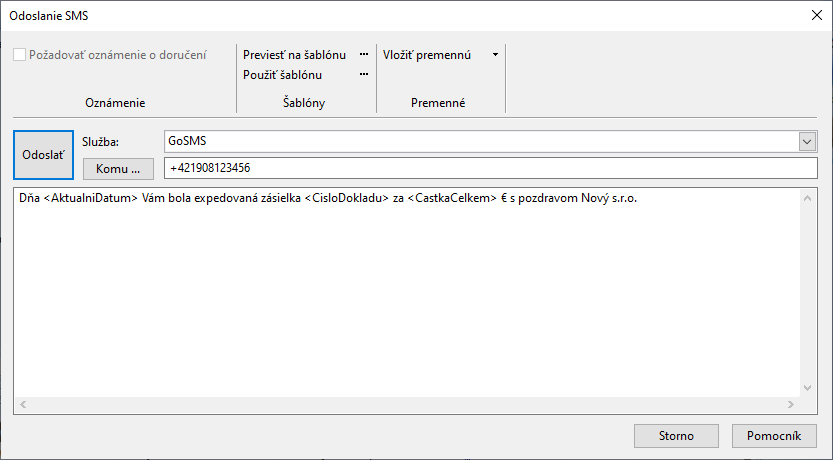833x460 pixels.
Task: Expand the Služba GoSMS combo box
Action: coord(807,142)
